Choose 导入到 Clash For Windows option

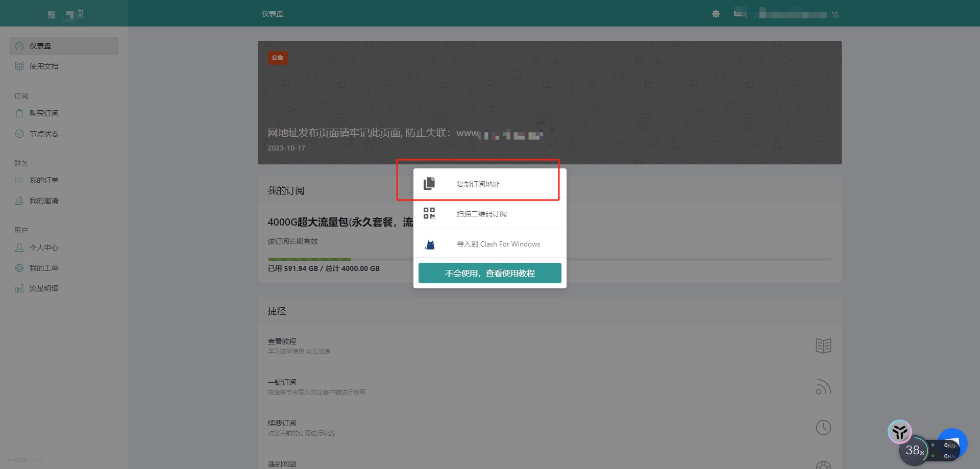click(498, 244)
